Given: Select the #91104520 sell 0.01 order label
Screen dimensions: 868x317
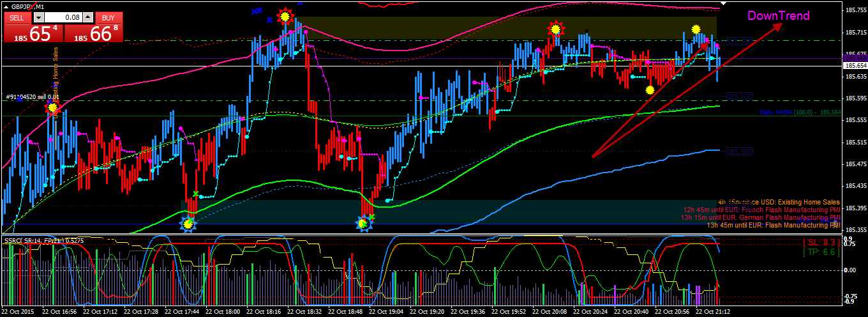Looking at the screenshot, I should (32, 97).
